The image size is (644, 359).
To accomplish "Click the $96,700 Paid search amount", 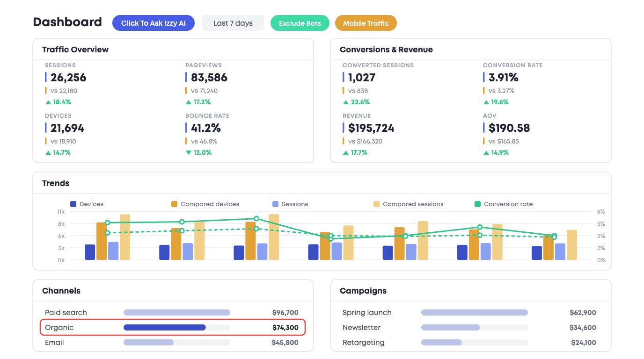I will (285, 312).
